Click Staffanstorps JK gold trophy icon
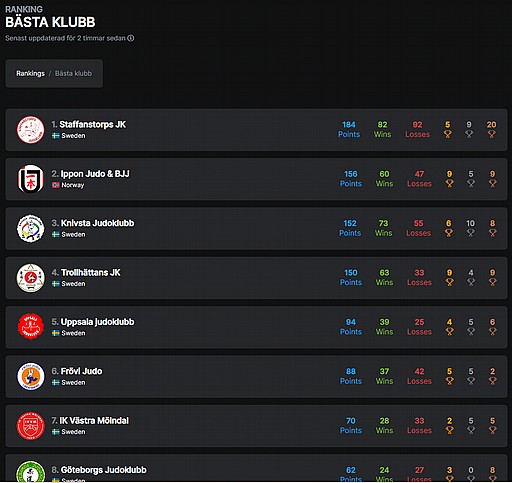512x483 pixels. 448,134
